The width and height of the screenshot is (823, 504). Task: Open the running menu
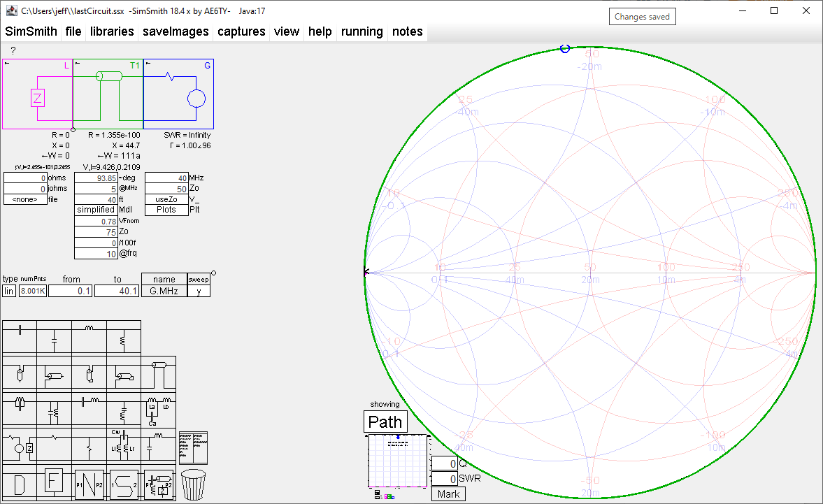[362, 31]
